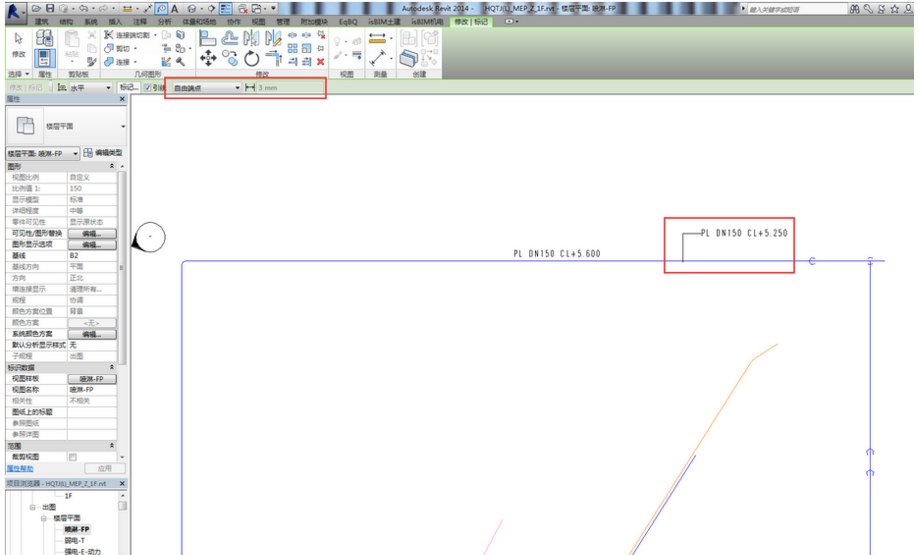This screenshot has height=555, width=919.
Task: Click the Edit Type icon in Properties
Action: (103, 153)
